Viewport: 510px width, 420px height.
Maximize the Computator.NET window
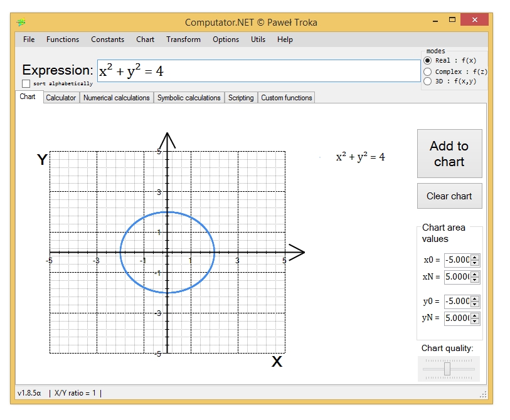click(x=452, y=20)
